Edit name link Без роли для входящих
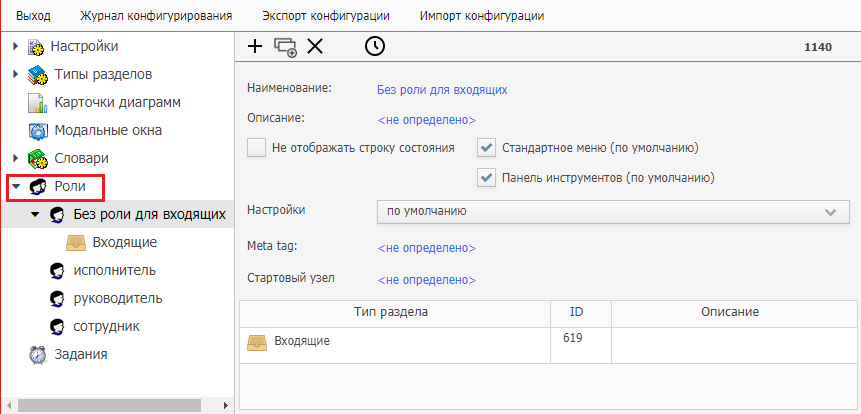Screen dimensions: 861x414 [x=442, y=90]
